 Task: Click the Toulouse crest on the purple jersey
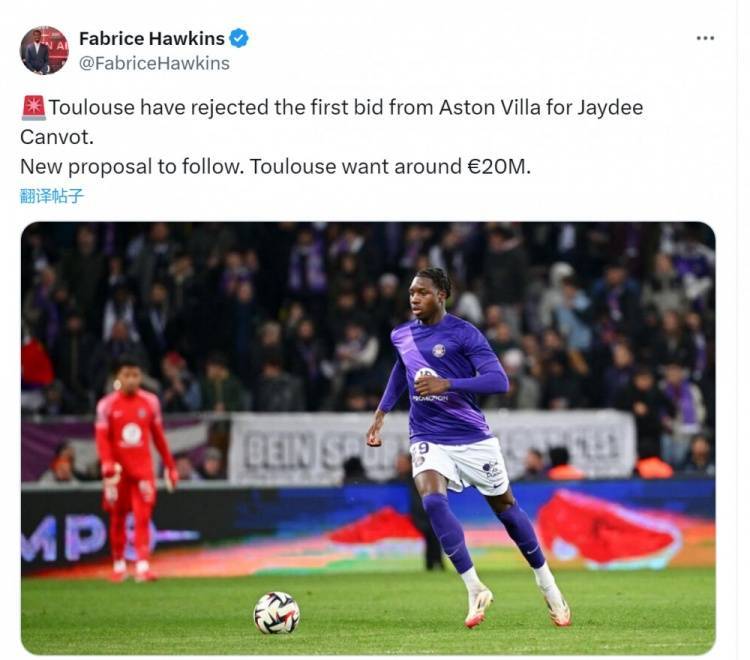click(438, 351)
